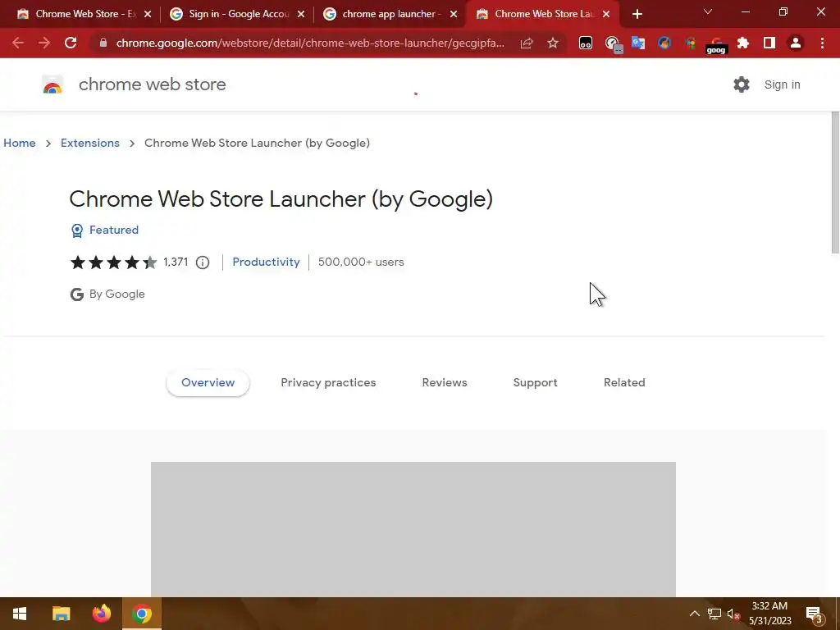Open the Extensions puzzle piece menu
The image size is (840, 630).
tap(743, 43)
